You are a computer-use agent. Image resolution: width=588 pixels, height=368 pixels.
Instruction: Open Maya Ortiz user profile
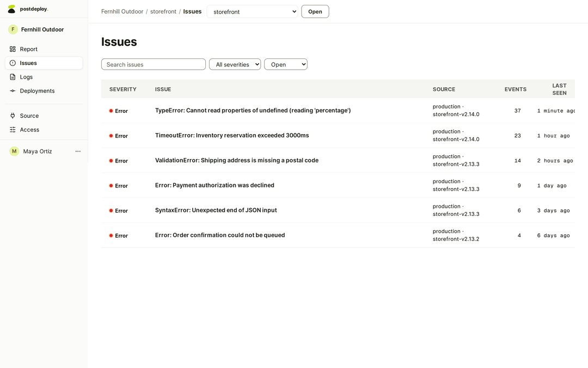(38, 152)
